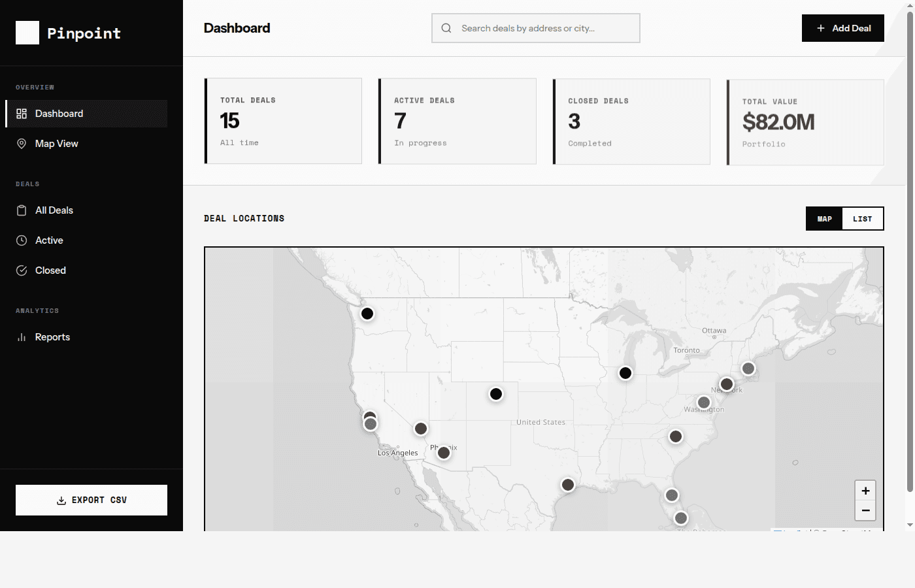Open Reports using the bar chart icon
915x588 pixels.
pos(22,336)
